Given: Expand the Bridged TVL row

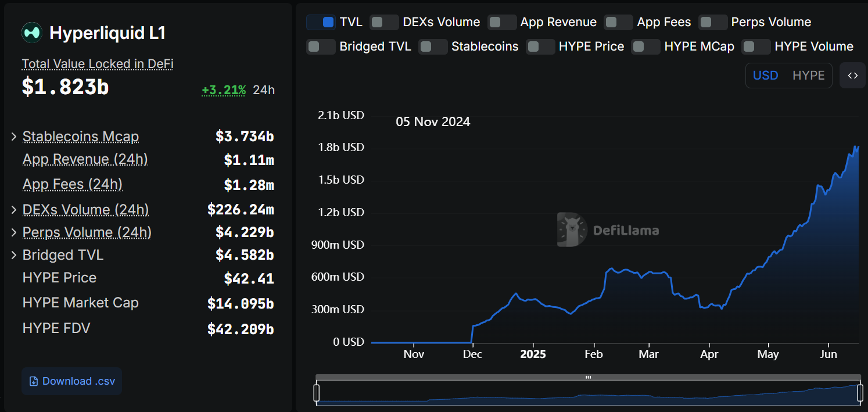Looking at the screenshot, I should coord(14,255).
